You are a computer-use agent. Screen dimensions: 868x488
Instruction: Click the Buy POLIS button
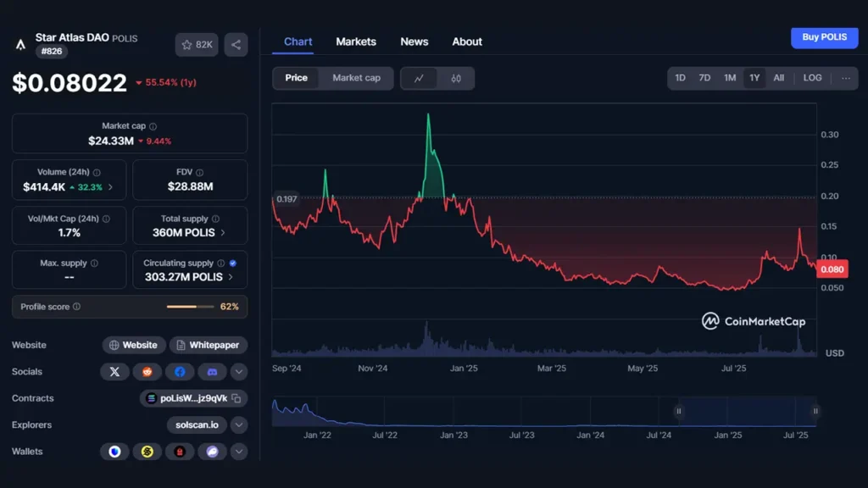[824, 37]
